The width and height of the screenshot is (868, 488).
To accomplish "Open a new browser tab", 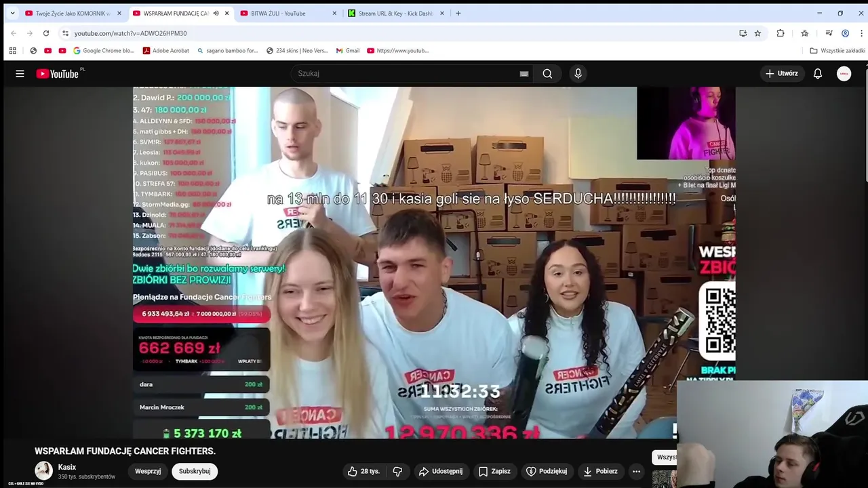I will pos(458,13).
